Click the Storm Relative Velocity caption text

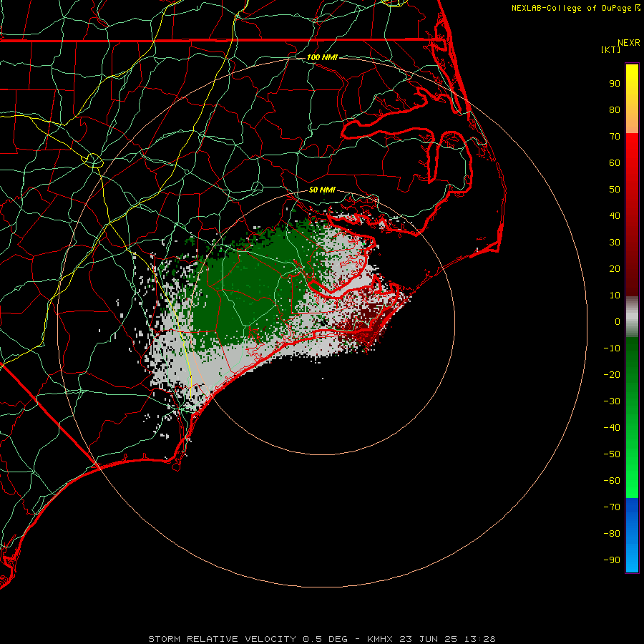[322, 639]
